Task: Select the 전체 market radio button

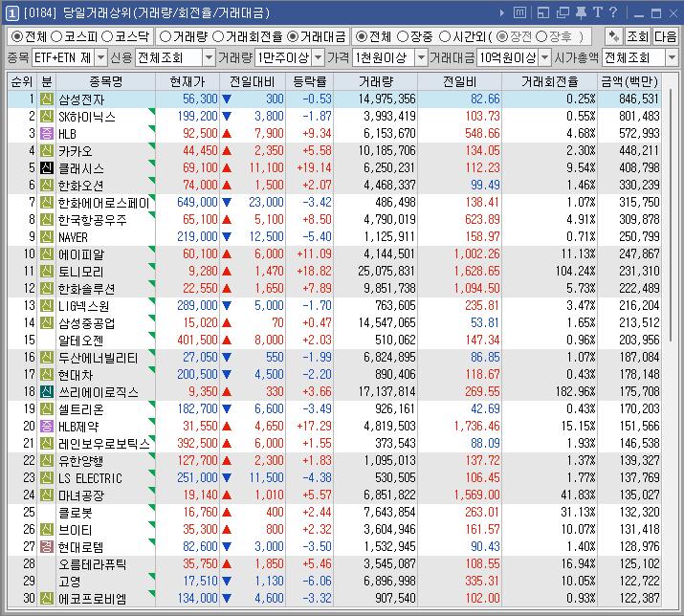Action: 16,36
